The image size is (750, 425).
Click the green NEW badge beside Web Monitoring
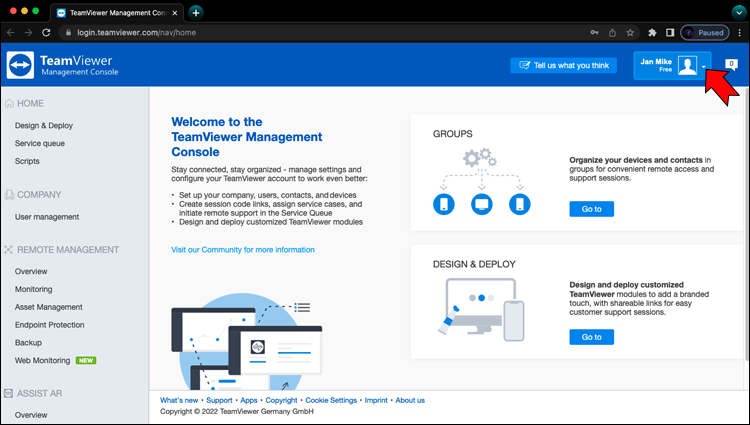[x=86, y=360]
